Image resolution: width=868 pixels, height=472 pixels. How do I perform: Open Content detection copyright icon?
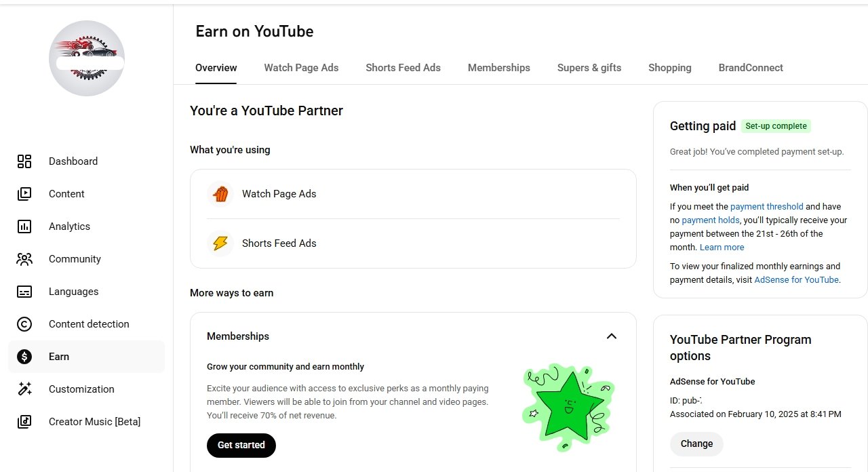[24, 324]
